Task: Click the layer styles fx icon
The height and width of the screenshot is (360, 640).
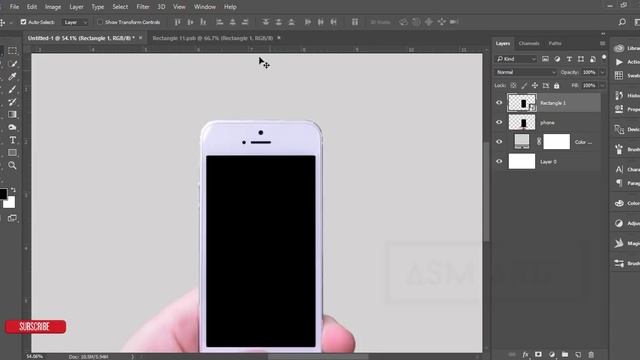Action: click(x=525, y=354)
